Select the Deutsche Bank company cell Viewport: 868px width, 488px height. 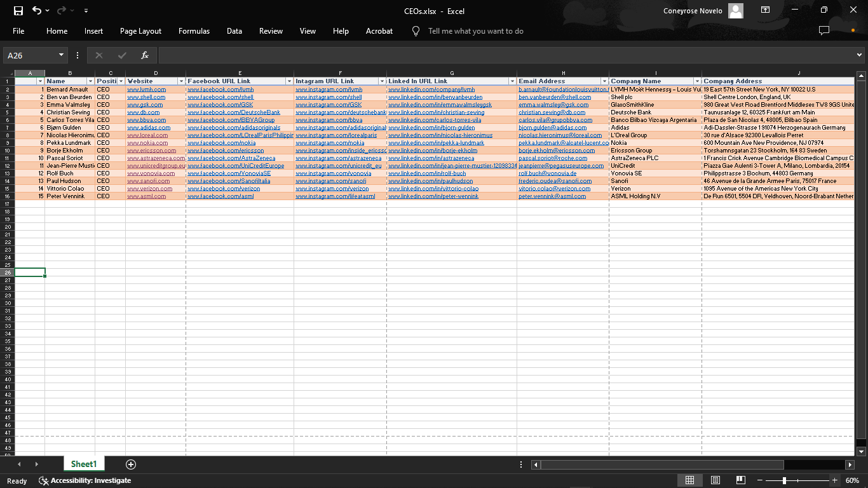[655, 112]
